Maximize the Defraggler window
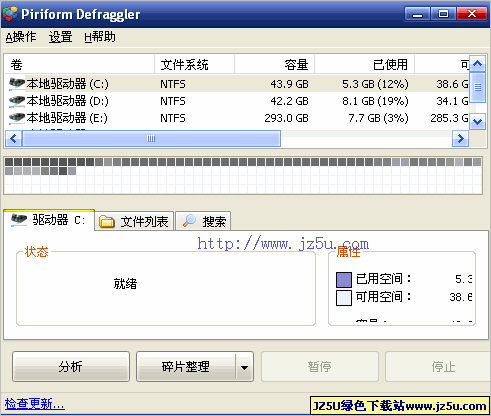491x416 pixels. pyautogui.click(x=443, y=14)
